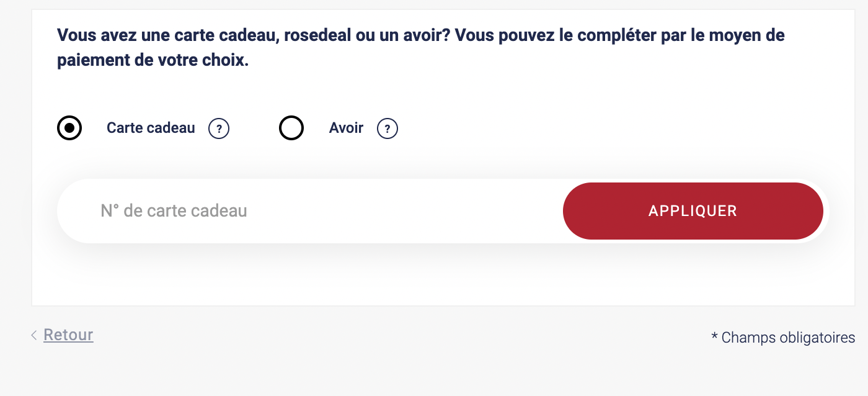
Task: Open the help icon beside Carte cadeau
Action: [219, 129]
